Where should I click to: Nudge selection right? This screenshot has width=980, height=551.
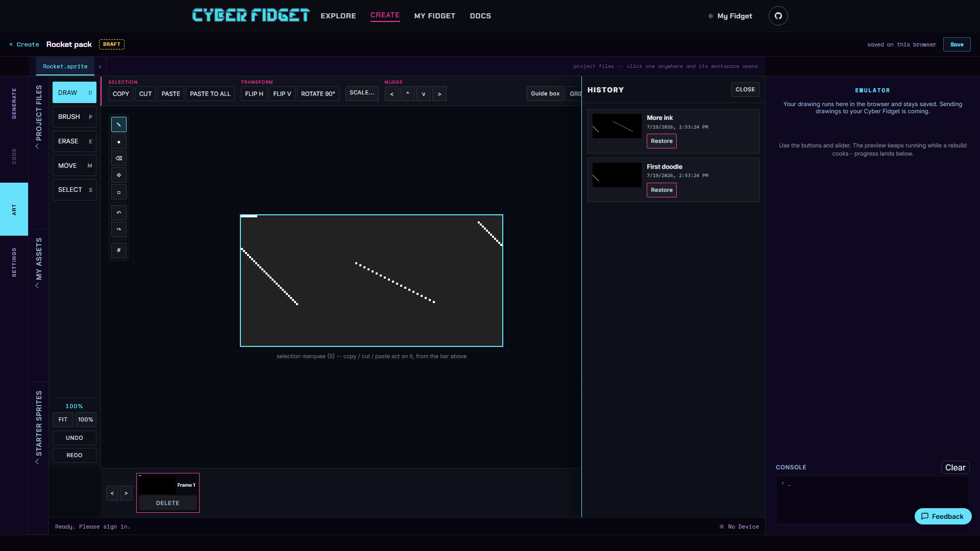tap(439, 94)
